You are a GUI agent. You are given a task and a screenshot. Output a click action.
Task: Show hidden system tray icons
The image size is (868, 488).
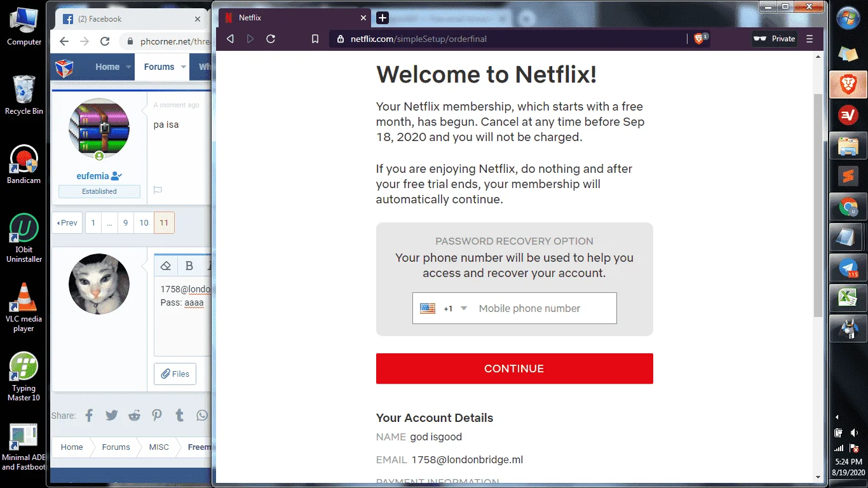pos(837,417)
